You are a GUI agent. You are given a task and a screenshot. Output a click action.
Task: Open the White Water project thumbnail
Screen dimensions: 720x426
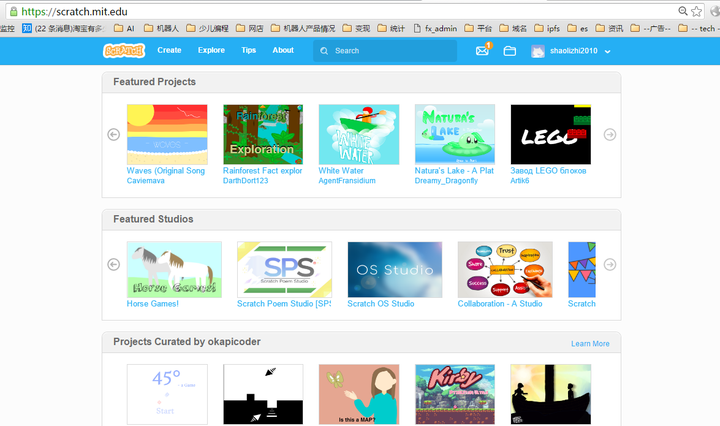tap(359, 135)
